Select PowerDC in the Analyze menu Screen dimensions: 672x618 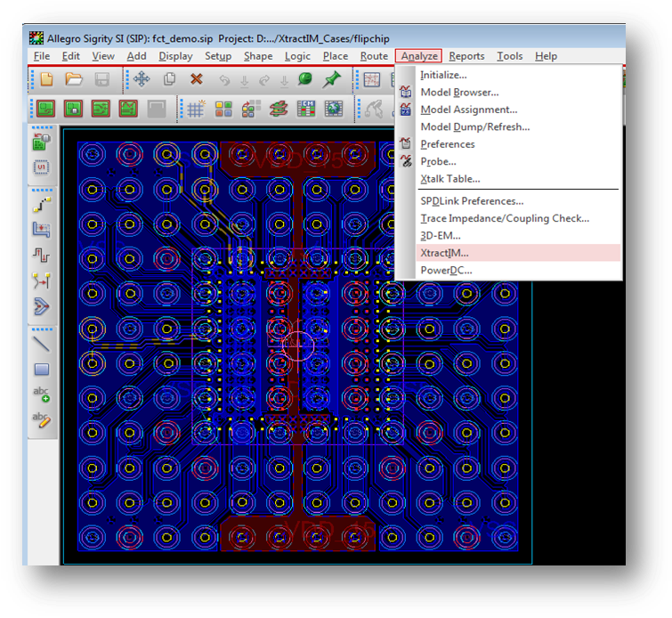446,270
